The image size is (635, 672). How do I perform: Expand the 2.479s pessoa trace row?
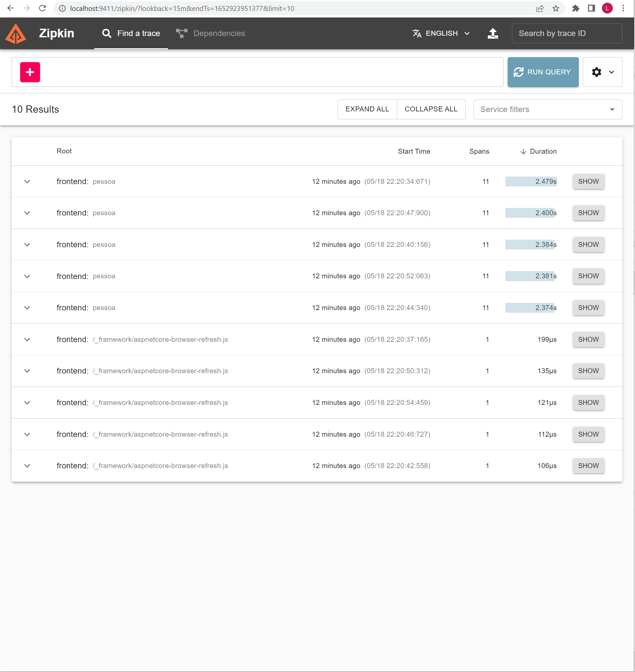27,181
